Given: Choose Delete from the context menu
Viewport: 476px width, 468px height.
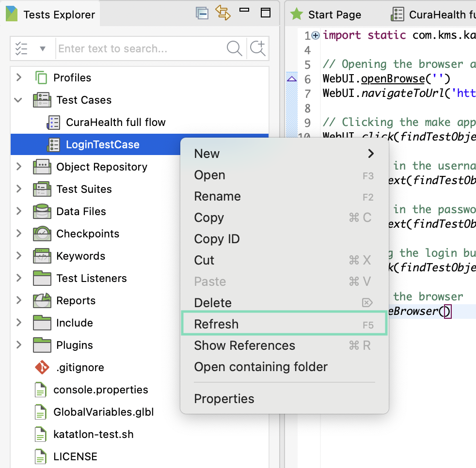Looking at the screenshot, I should point(285,303).
